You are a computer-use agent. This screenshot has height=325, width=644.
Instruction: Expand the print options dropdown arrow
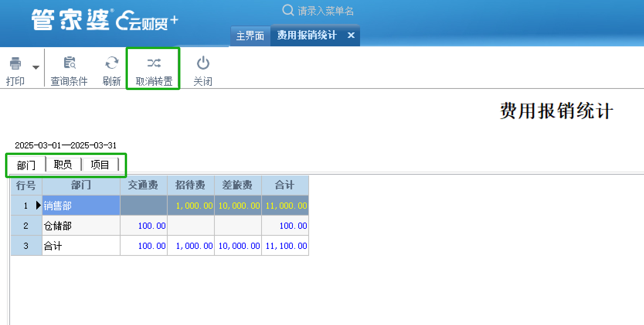(x=36, y=68)
